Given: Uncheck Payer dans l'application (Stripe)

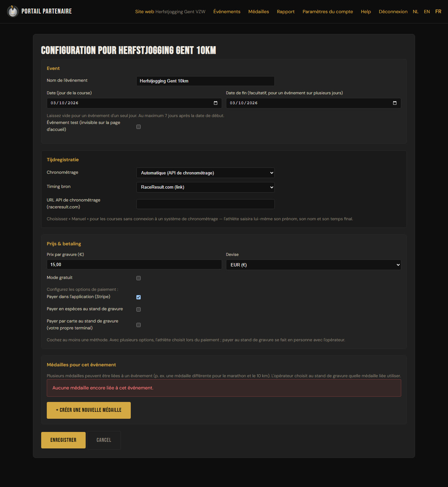Looking at the screenshot, I should pyautogui.click(x=139, y=297).
